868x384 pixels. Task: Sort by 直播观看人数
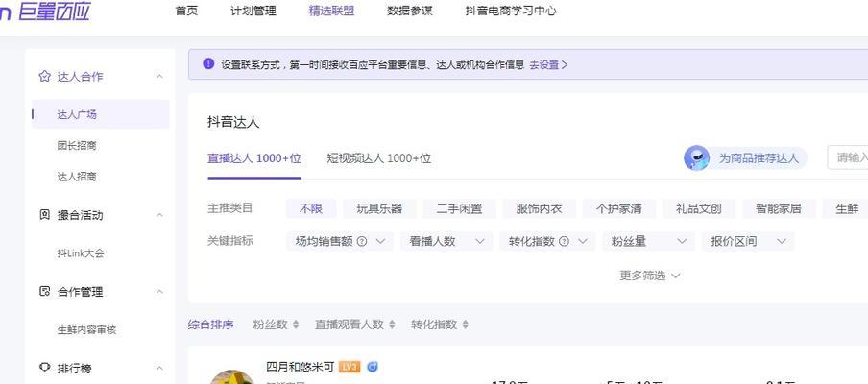coord(355,324)
